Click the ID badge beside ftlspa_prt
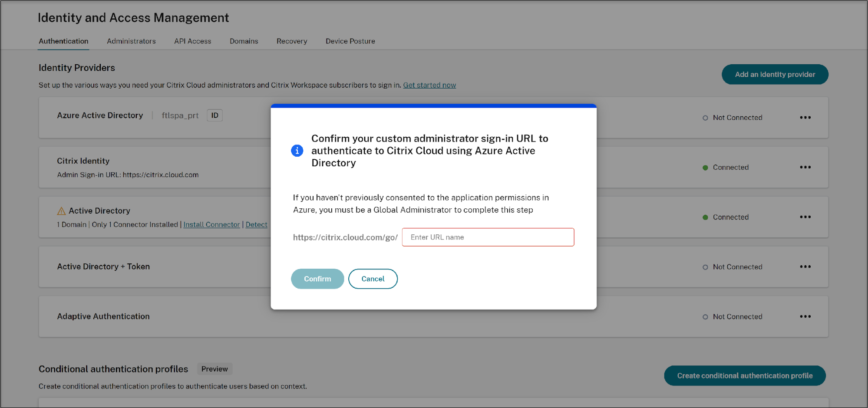This screenshot has height=408, width=868. click(215, 115)
